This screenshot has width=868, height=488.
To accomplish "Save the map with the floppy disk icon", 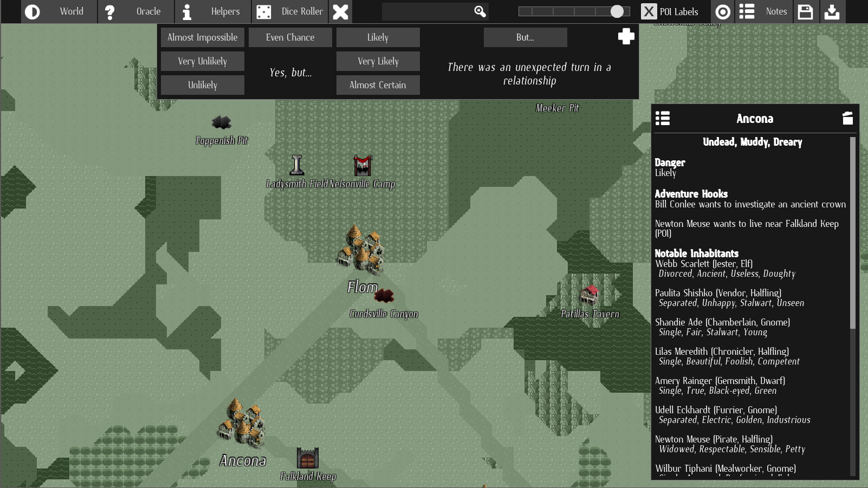I will coord(806,11).
